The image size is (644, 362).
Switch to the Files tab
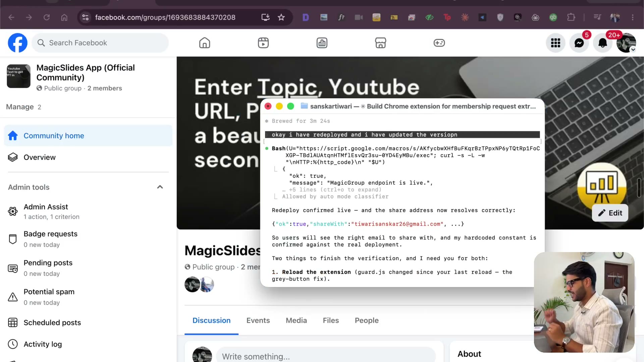point(331,320)
